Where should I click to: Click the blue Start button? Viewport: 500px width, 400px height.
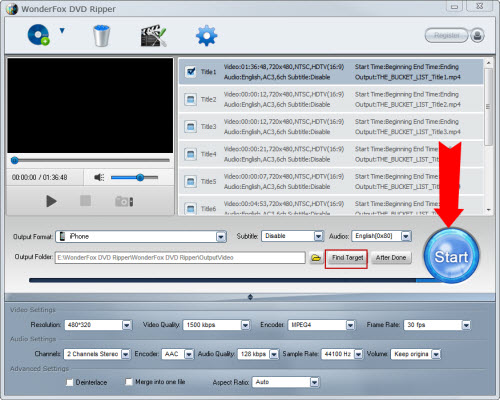[451, 256]
